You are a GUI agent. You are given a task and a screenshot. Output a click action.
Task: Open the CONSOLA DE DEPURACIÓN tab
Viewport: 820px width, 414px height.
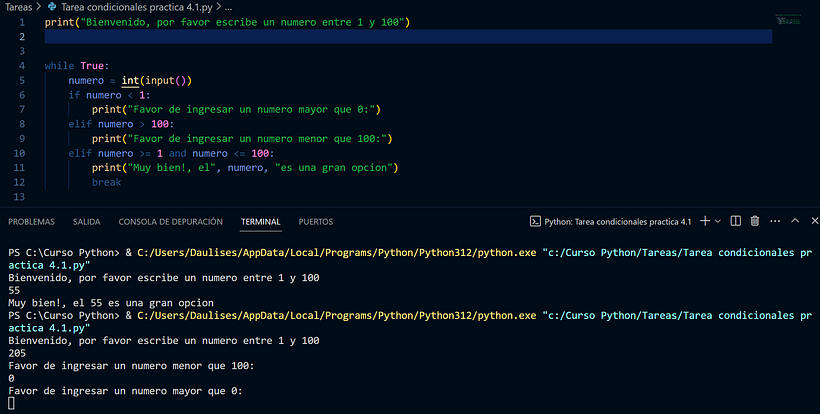tap(170, 222)
